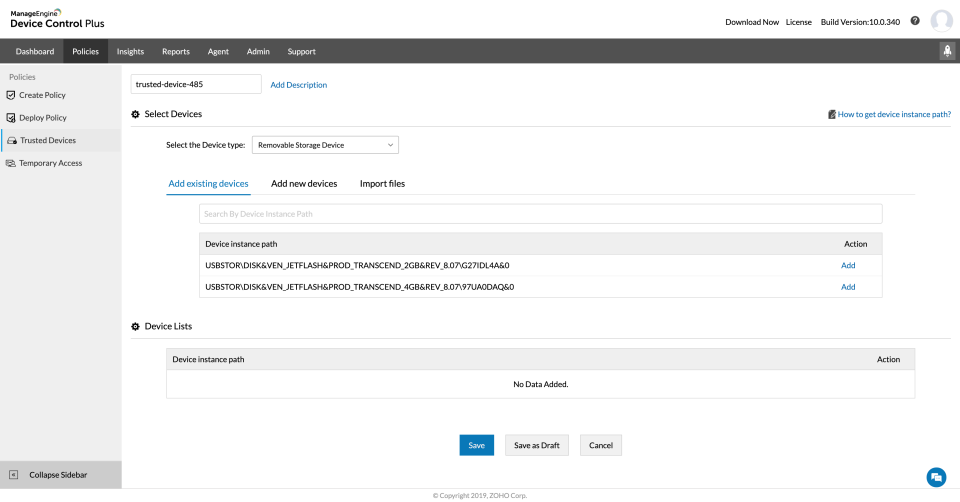Open How to get device instance path help

[x=894, y=115]
